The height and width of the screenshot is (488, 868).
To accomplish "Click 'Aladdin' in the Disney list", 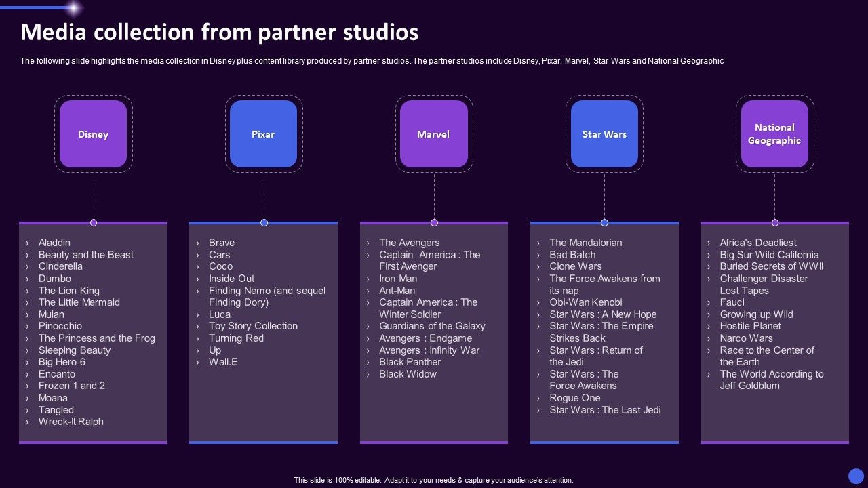I will (54, 243).
